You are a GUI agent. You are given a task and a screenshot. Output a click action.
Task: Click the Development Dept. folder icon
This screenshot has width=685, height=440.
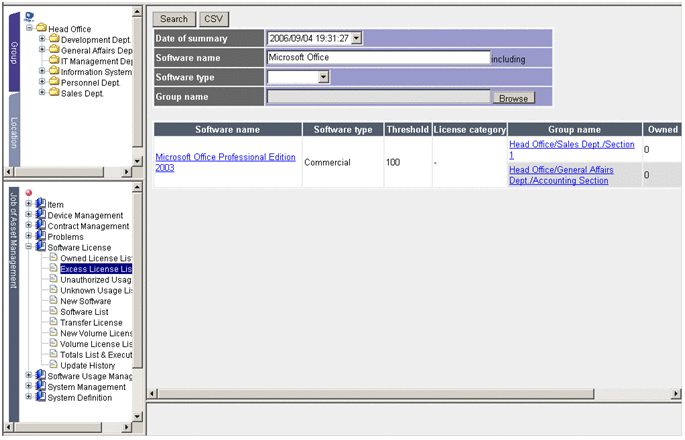54,39
